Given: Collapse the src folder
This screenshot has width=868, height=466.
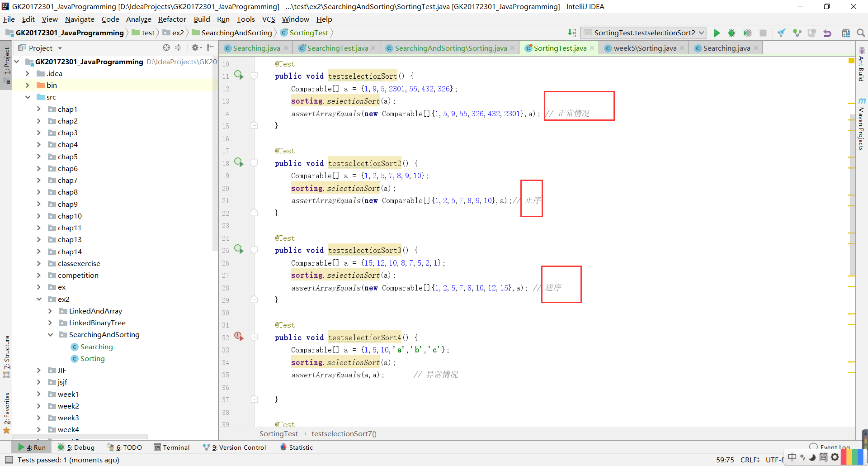Looking at the screenshot, I should click(28, 97).
